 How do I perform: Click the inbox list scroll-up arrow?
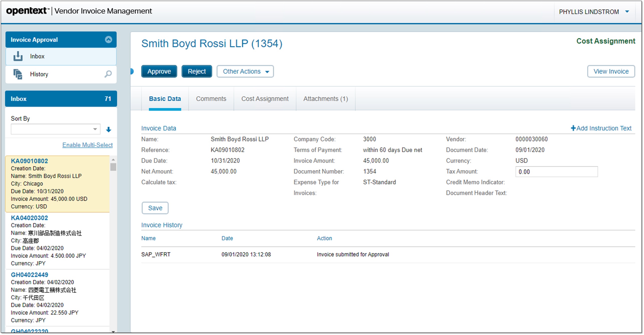pos(113,159)
